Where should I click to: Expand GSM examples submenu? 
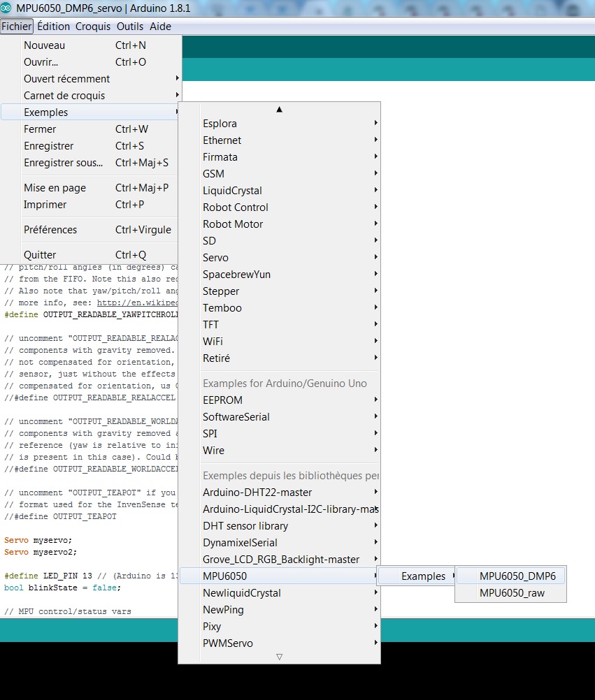pyautogui.click(x=280, y=174)
